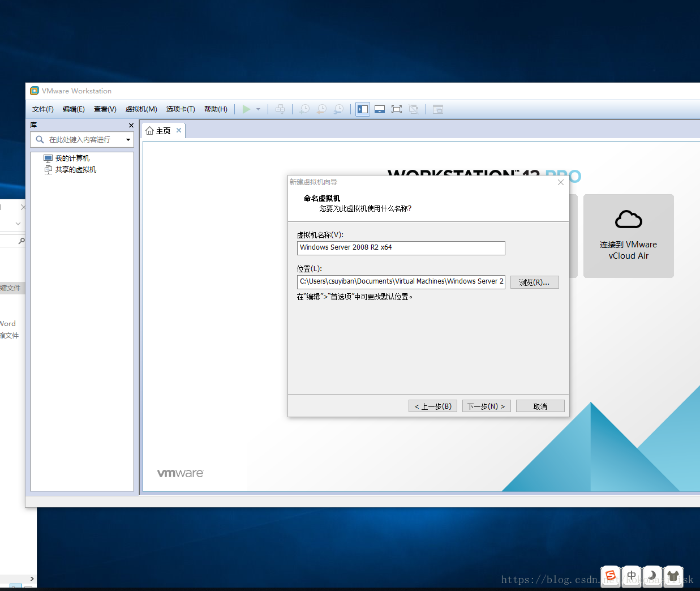Select the 主页 tab
The width and height of the screenshot is (700, 591).
coord(163,131)
